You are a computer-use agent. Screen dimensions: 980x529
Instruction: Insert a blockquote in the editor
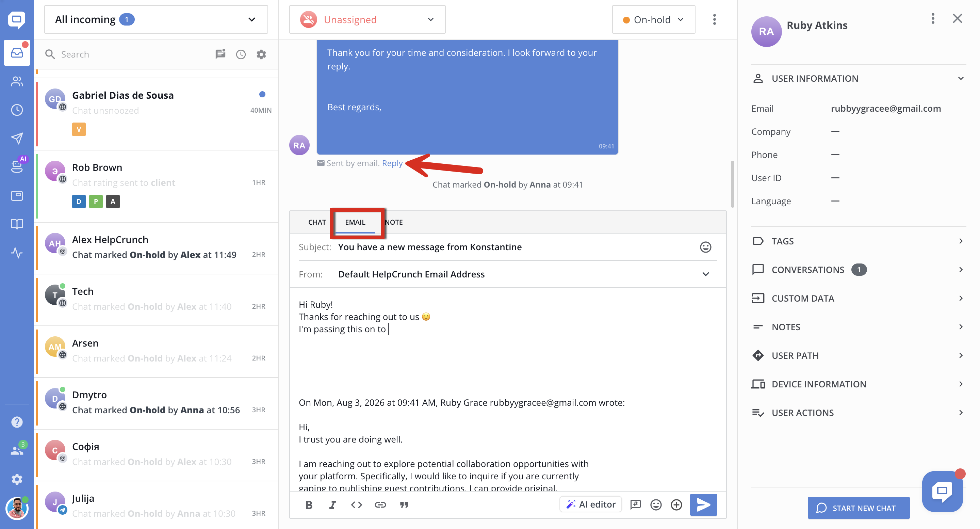pos(404,504)
